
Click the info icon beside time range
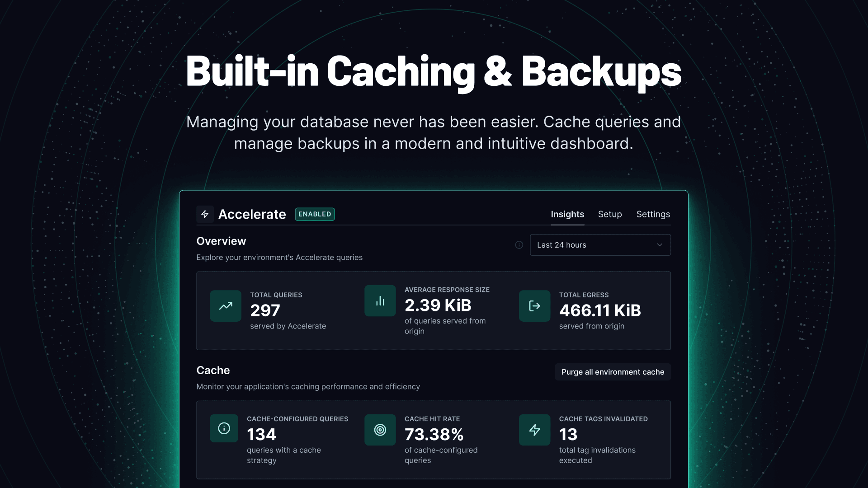pos(519,245)
